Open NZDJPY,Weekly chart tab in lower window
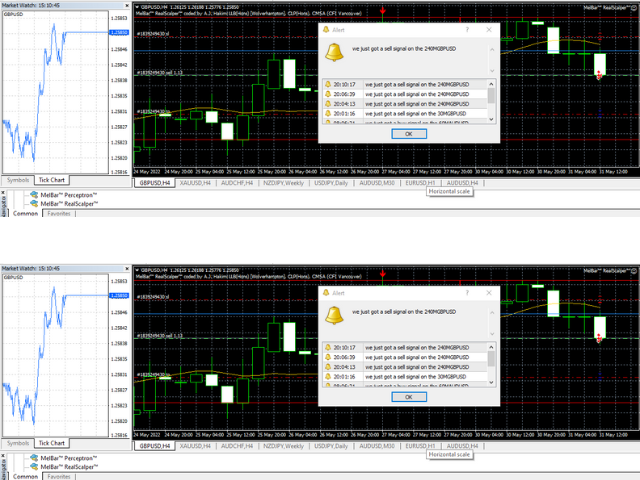This screenshot has width=640, height=480. tap(283, 446)
